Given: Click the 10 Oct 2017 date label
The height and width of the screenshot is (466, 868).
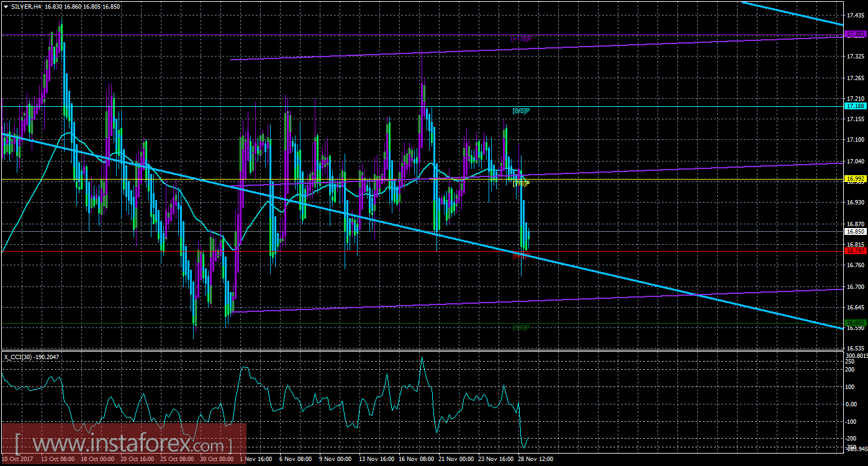Looking at the screenshot, I should [x=18, y=460].
